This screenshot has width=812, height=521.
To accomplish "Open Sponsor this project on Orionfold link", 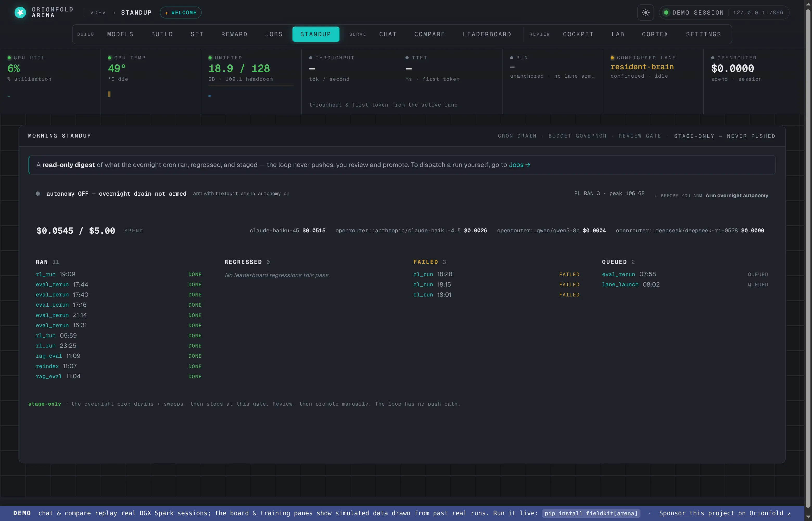I will coord(725,513).
